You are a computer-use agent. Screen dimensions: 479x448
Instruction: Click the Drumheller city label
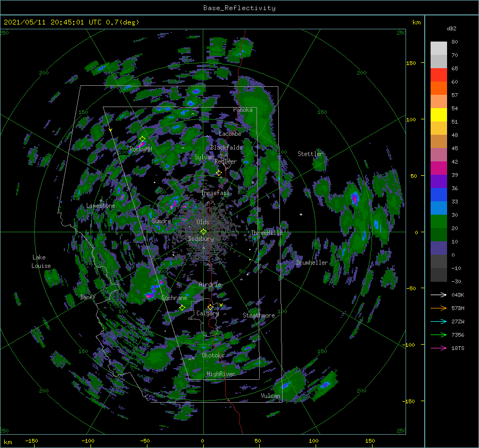click(312, 263)
